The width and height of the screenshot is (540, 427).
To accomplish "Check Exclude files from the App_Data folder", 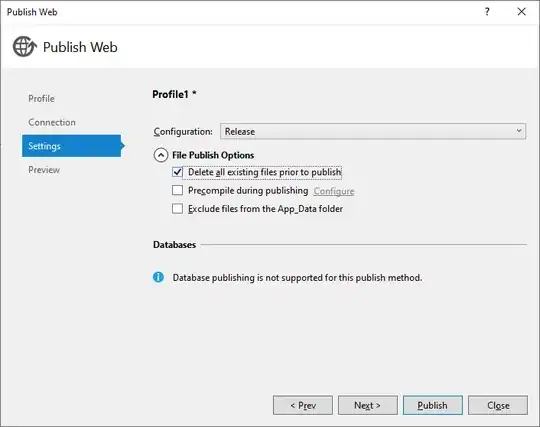I will click(x=177, y=208).
